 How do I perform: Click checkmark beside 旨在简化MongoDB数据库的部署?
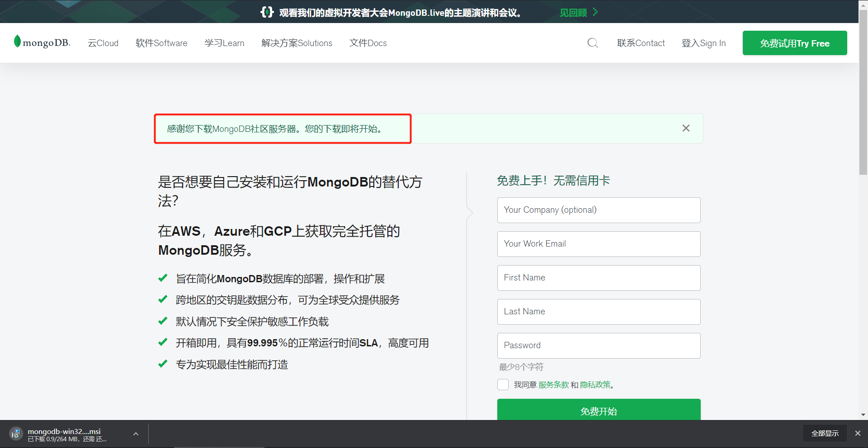coord(163,278)
